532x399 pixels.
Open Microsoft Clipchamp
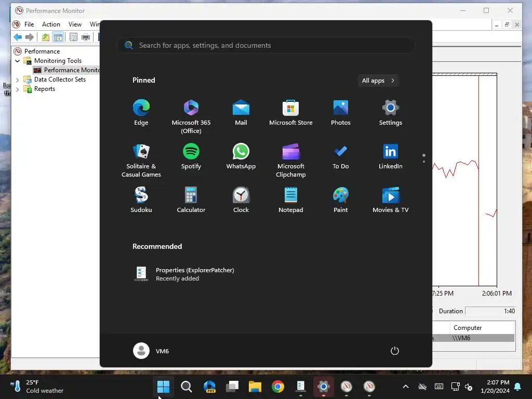click(x=291, y=161)
